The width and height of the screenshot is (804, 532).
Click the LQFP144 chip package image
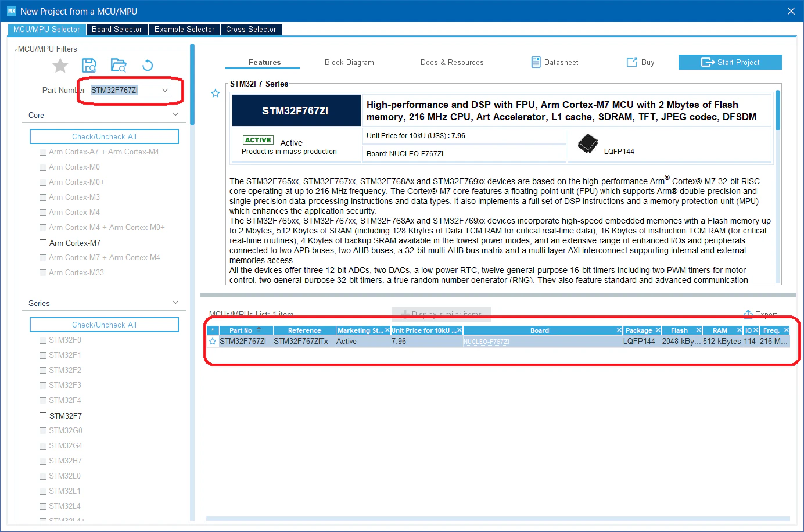588,143
